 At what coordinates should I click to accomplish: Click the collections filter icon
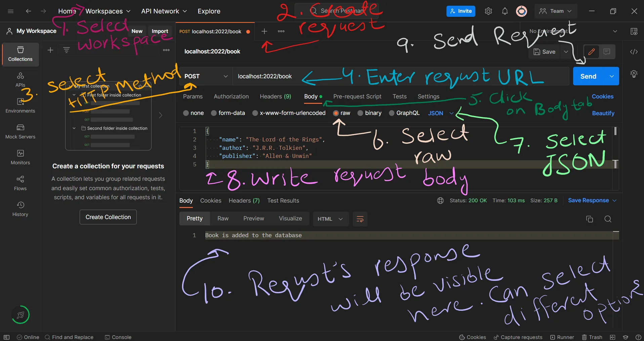pyautogui.click(x=67, y=50)
